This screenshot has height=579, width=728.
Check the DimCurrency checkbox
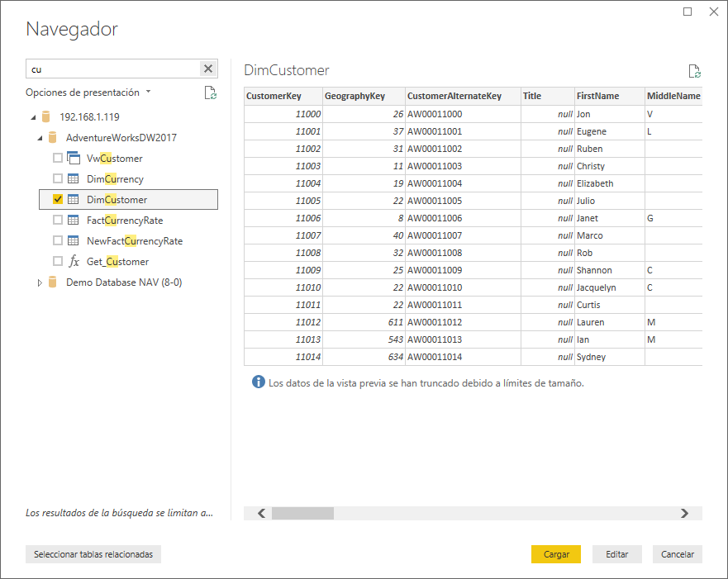click(x=58, y=179)
